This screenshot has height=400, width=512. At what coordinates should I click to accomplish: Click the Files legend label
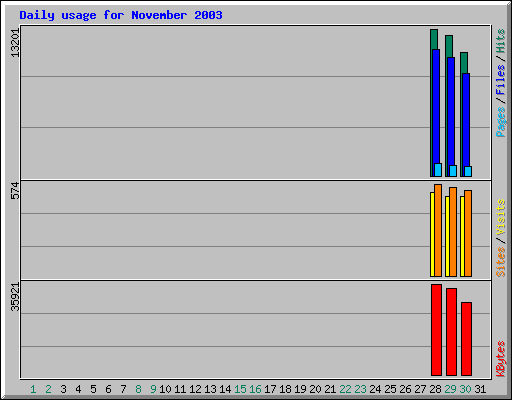(501, 79)
